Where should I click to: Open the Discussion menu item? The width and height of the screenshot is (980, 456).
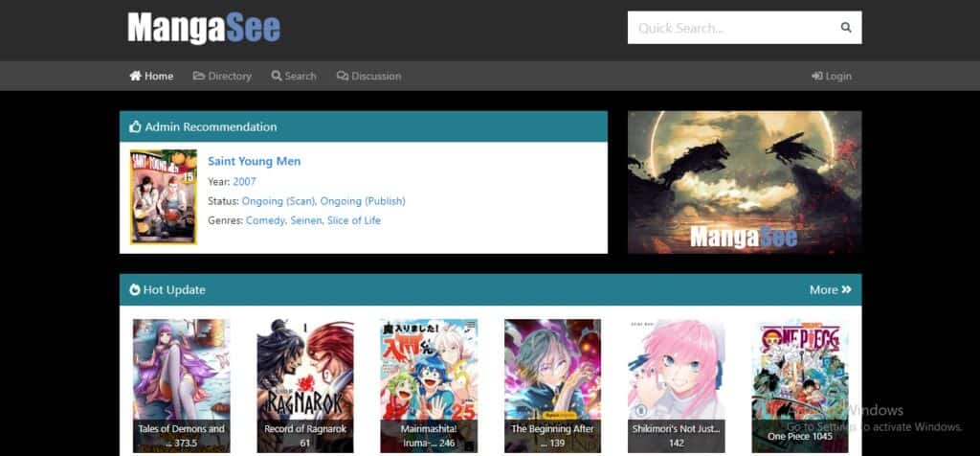(368, 76)
